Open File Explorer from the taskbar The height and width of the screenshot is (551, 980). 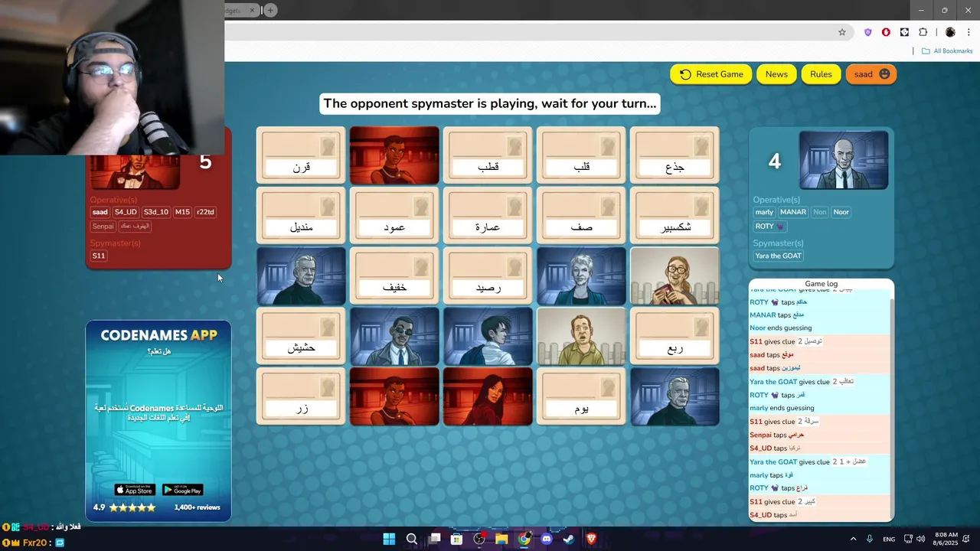(x=501, y=539)
